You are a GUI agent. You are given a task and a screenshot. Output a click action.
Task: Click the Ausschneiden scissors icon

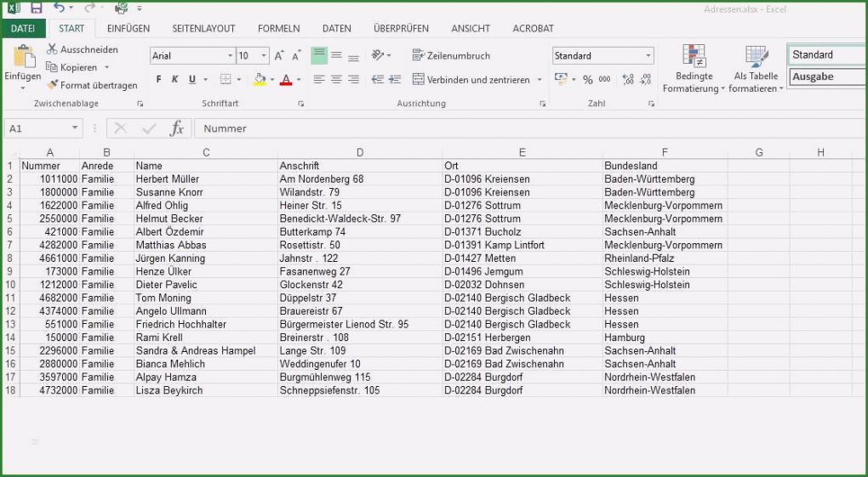[x=52, y=49]
